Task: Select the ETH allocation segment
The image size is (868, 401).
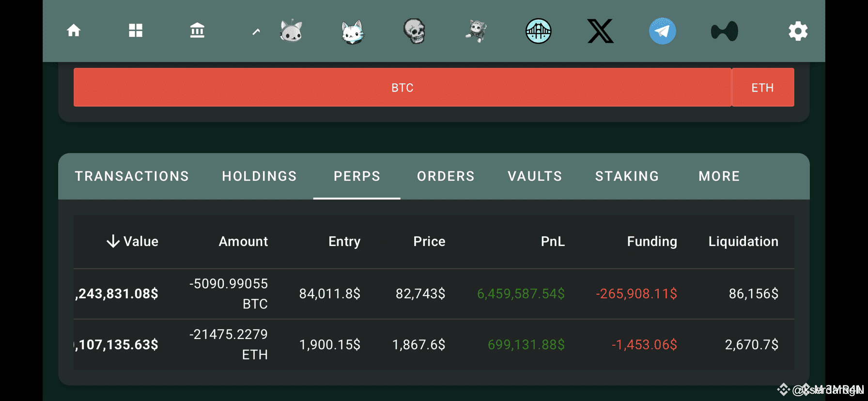Action: pyautogui.click(x=763, y=87)
